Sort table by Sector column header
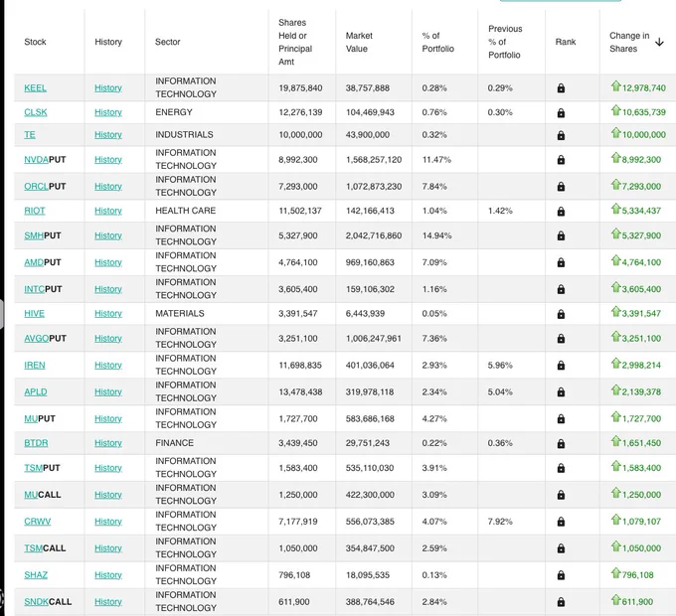Image resolution: width=676 pixels, height=616 pixels. point(167,42)
